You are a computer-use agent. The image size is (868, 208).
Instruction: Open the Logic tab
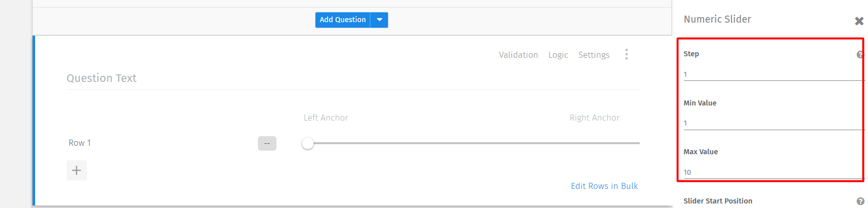(558, 55)
